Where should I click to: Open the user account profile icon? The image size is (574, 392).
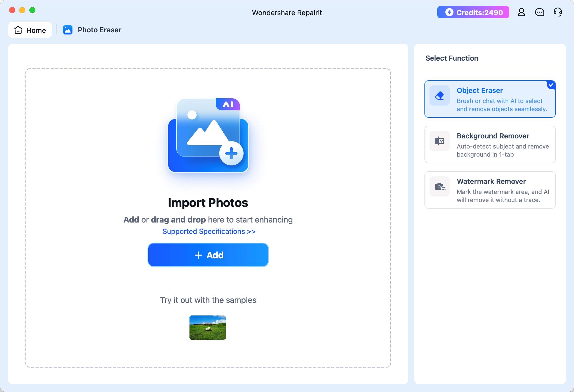click(x=521, y=12)
